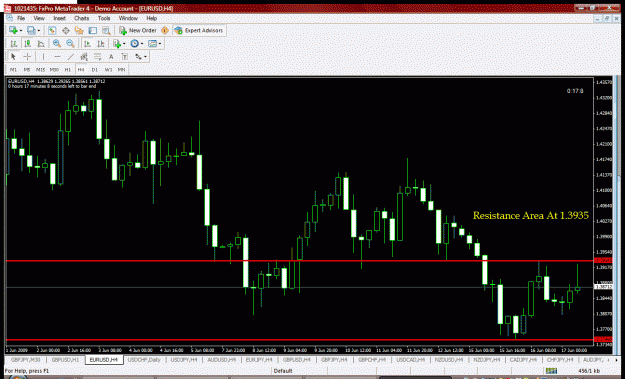Open the Navigator panel icon
This screenshot has width=625, height=379.
pos(79,30)
